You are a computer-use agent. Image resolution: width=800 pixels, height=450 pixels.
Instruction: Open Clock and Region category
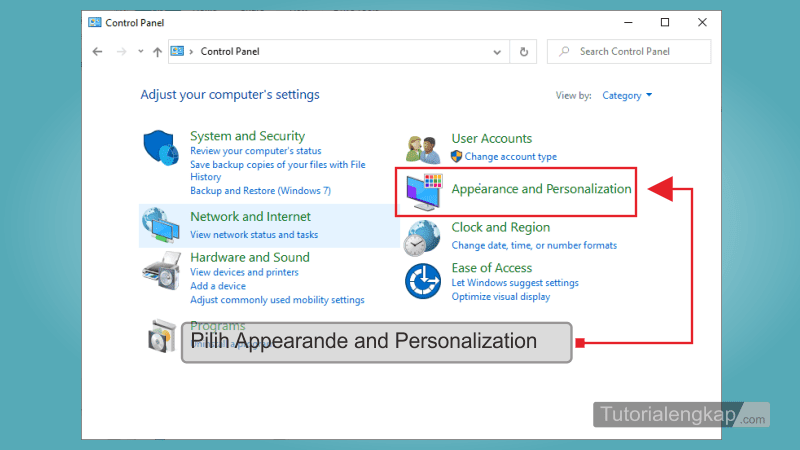pyautogui.click(x=501, y=227)
